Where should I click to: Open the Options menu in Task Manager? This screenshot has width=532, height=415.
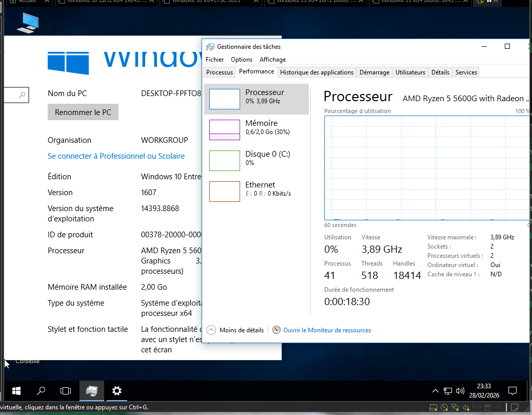coord(241,60)
